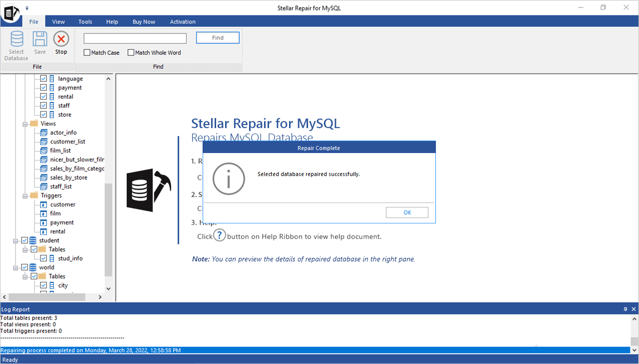
Task: Click inside the Find search field
Action: 135,38
